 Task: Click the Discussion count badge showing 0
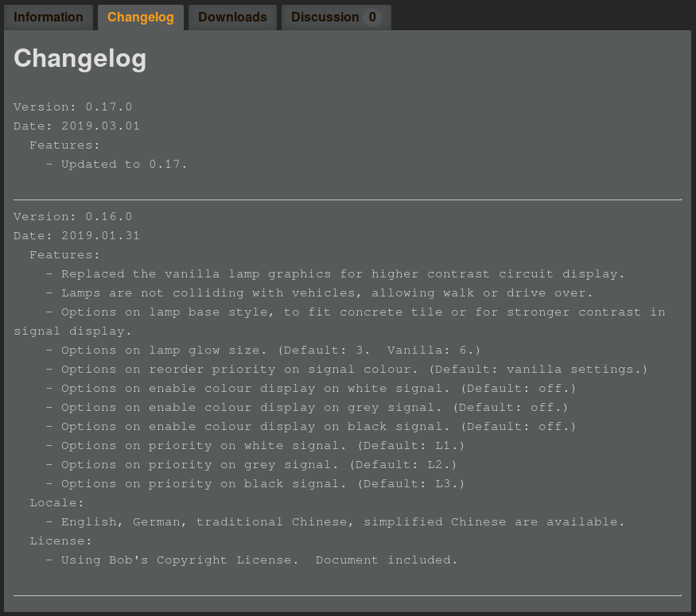click(x=372, y=17)
